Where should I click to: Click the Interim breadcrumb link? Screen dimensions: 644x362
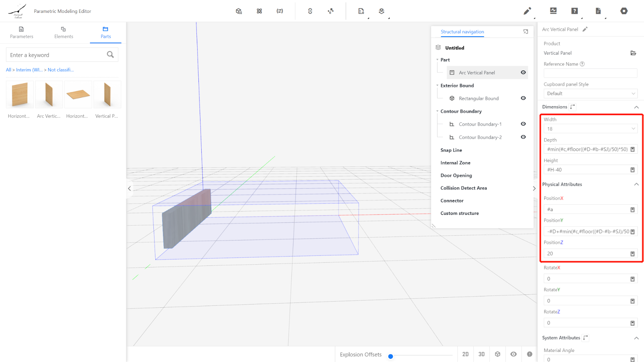(x=29, y=70)
